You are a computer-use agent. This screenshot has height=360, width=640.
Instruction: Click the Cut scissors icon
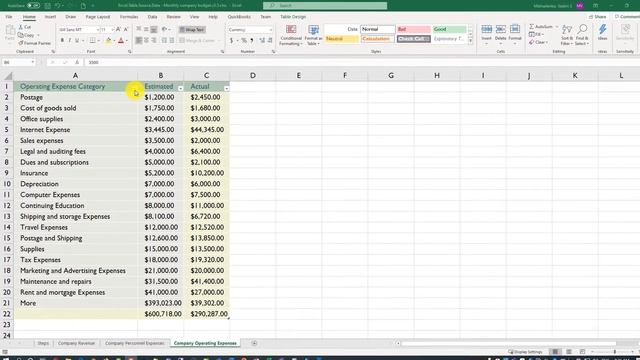tap(21, 27)
